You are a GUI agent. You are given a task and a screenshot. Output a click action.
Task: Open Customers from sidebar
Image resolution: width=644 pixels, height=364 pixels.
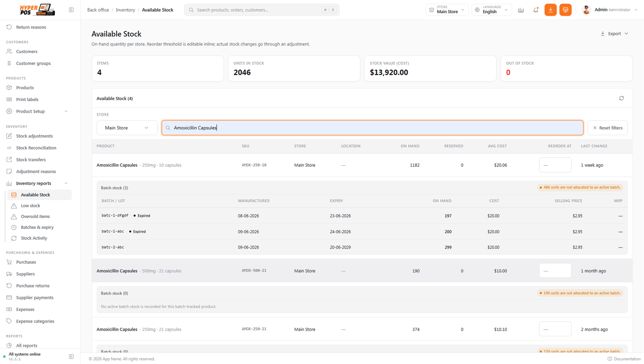click(x=27, y=51)
